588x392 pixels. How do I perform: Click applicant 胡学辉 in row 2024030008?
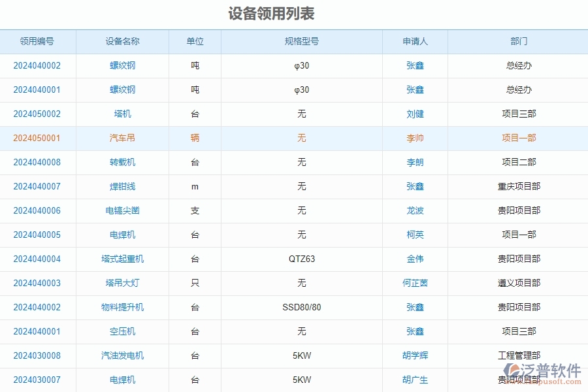click(x=414, y=355)
